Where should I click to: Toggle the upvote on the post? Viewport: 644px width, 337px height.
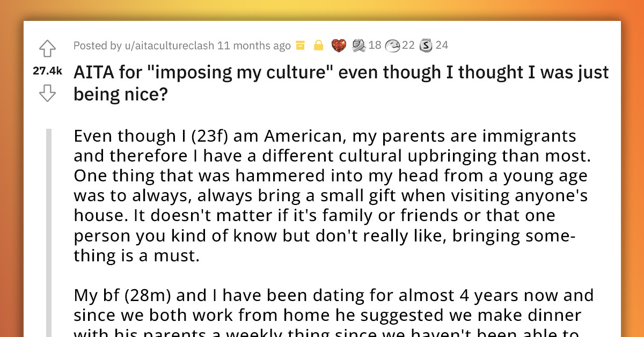click(x=47, y=48)
